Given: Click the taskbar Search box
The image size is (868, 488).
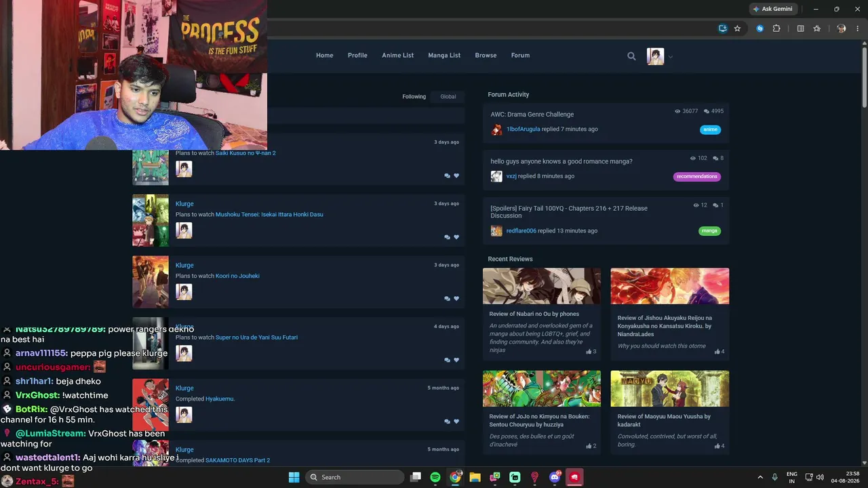Looking at the screenshot, I should point(355,477).
